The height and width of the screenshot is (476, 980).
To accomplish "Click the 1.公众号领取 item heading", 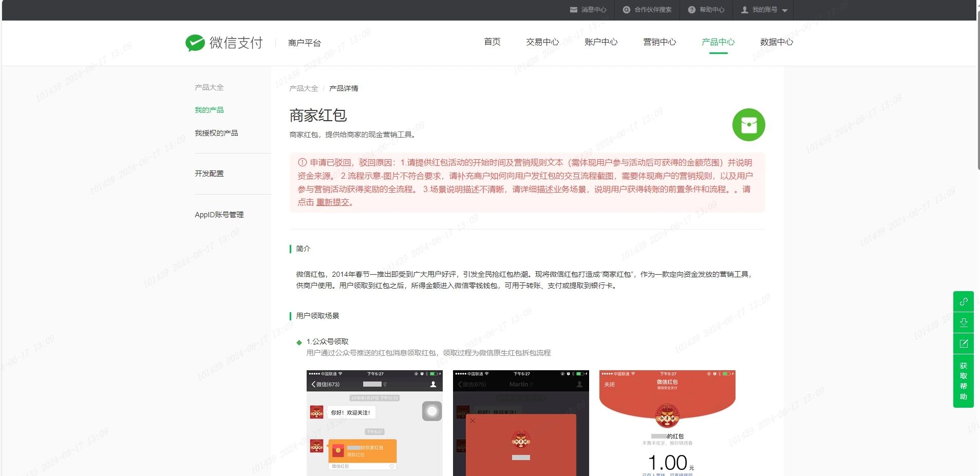I will point(327,341).
